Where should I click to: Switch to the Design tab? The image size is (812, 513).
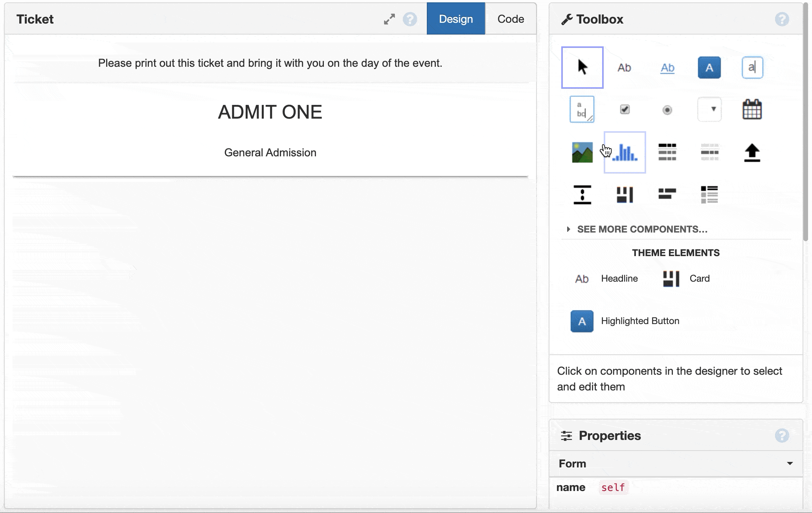click(456, 19)
